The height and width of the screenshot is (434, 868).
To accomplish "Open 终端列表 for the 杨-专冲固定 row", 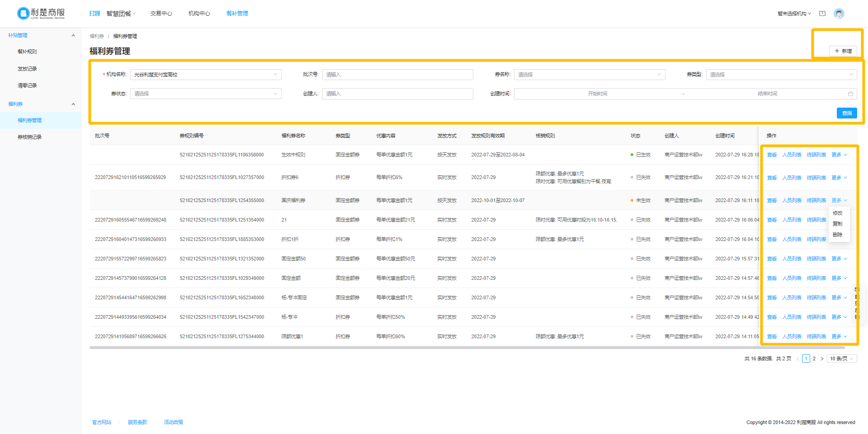I will [816, 297].
